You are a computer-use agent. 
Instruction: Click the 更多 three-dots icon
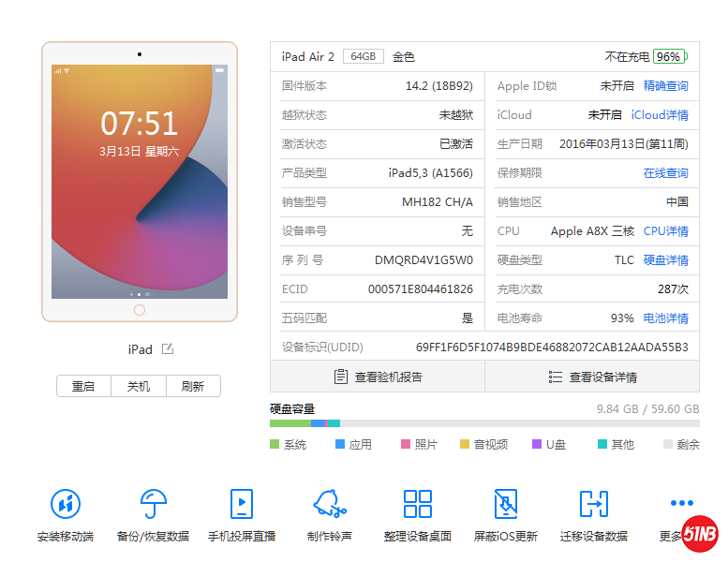pyautogui.click(x=681, y=504)
